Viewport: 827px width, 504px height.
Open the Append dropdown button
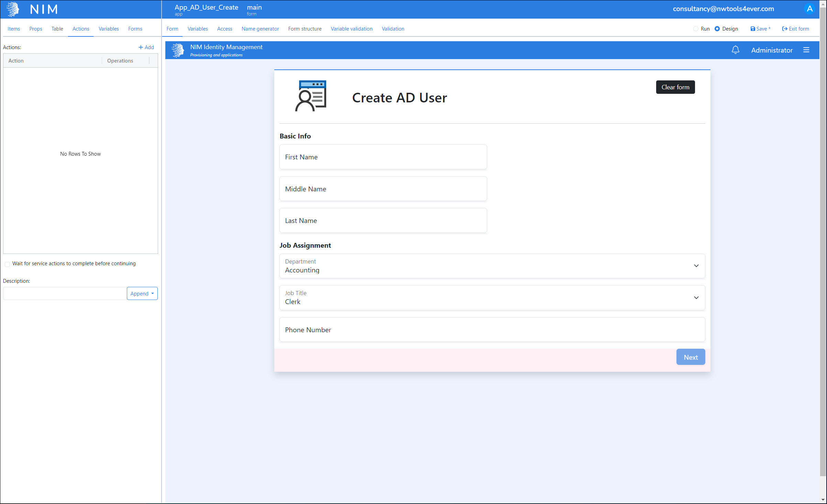pos(142,293)
